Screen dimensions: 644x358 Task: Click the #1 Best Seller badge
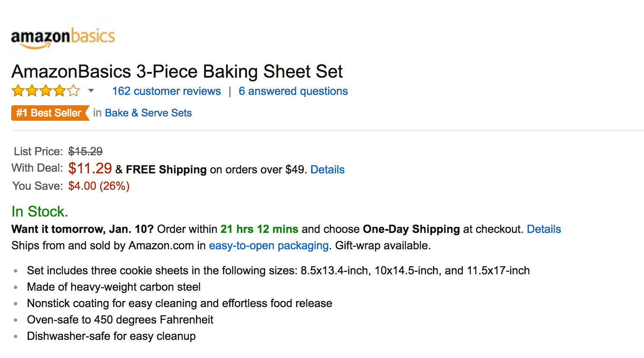(x=50, y=113)
